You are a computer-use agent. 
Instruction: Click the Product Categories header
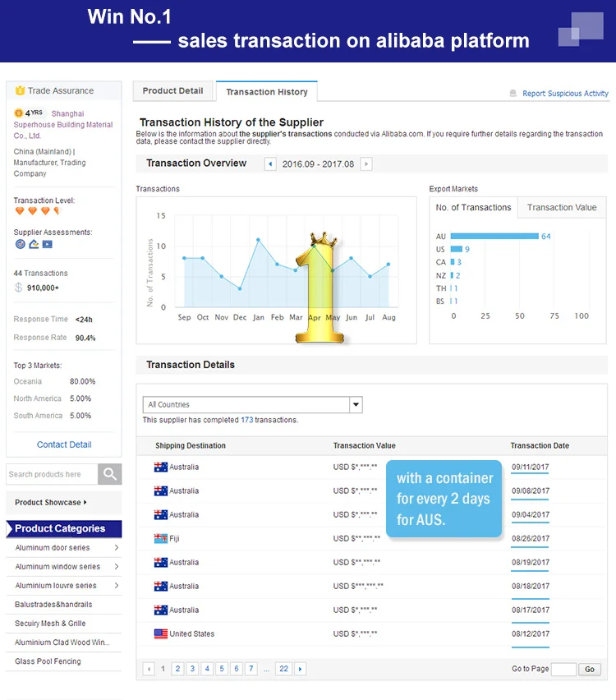pos(64,528)
